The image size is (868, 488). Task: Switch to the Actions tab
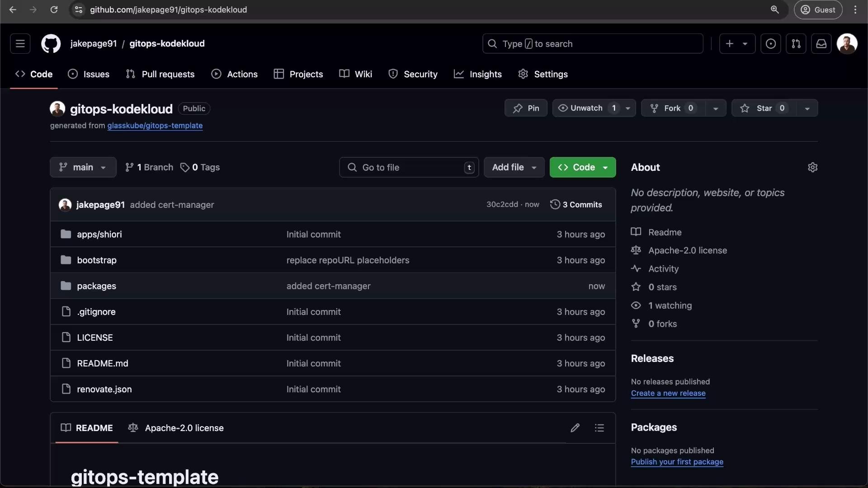pyautogui.click(x=235, y=74)
